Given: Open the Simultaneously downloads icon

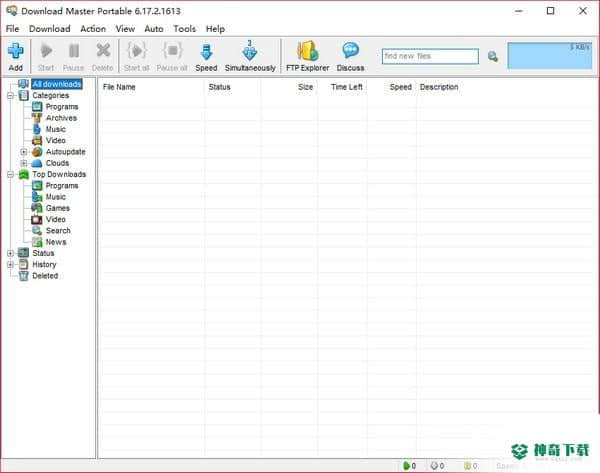Looking at the screenshot, I should pos(250,51).
